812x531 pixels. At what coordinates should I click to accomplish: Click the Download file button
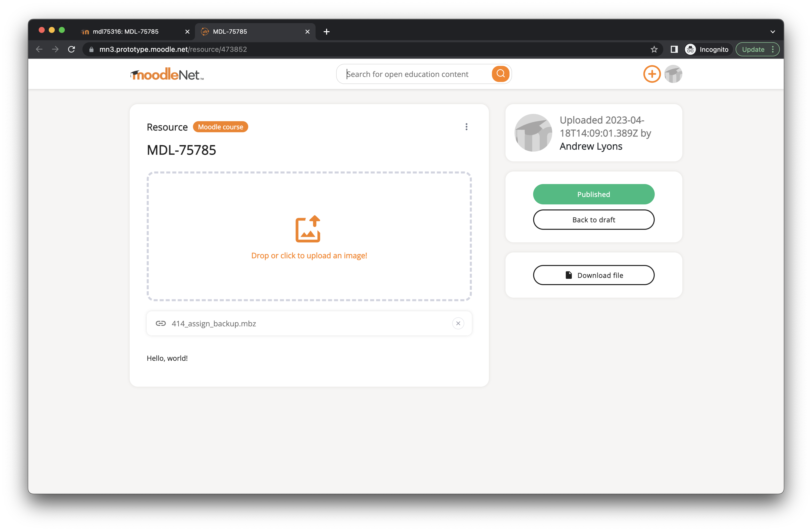point(594,275)
